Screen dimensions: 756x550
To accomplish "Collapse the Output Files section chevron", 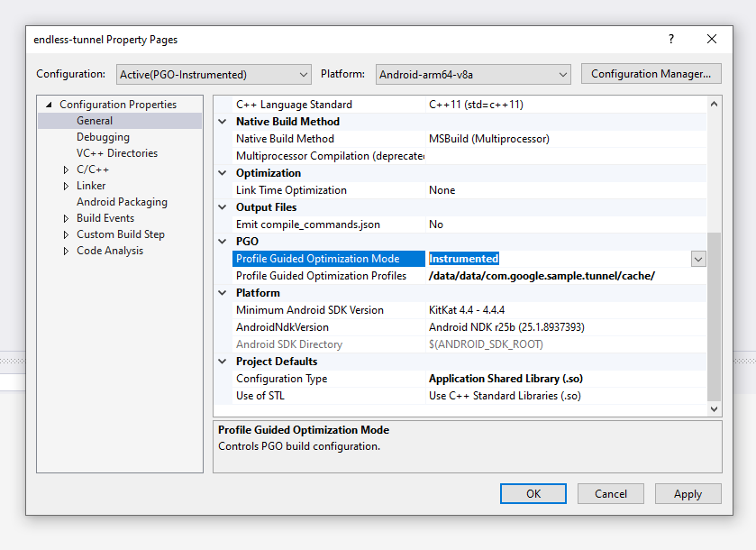I will tap(222, 206).
